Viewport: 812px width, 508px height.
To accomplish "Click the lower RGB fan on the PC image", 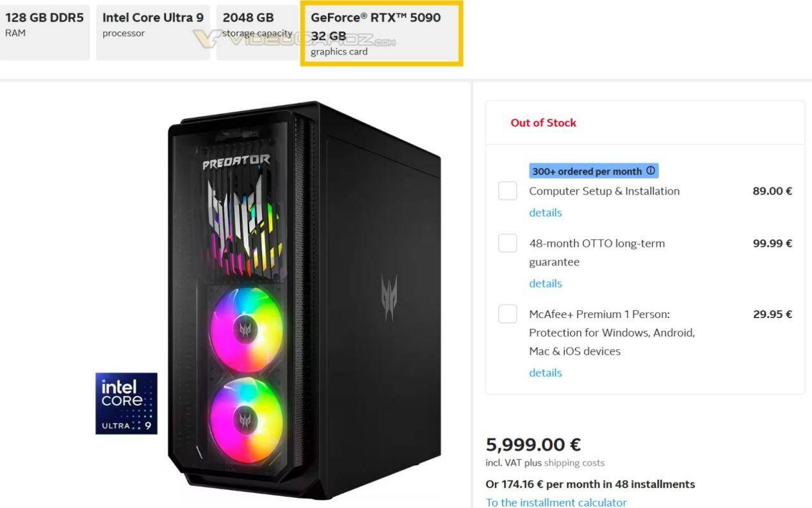I will coord(246,420).
